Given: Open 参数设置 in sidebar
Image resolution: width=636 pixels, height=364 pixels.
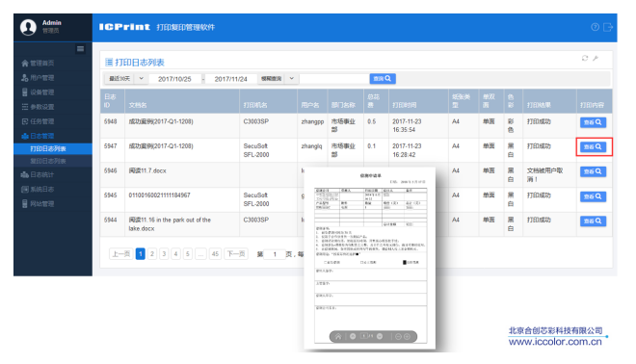Looking at the screenshot, I should click(38, 107).
